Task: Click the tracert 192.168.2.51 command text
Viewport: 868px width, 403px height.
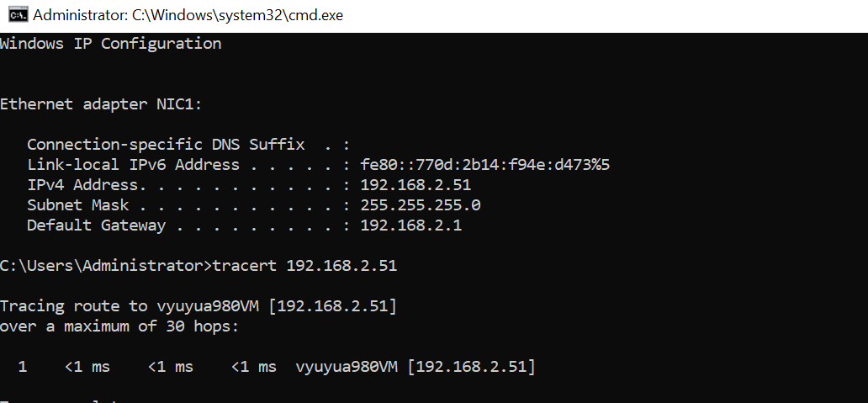Action: (305, 266)
